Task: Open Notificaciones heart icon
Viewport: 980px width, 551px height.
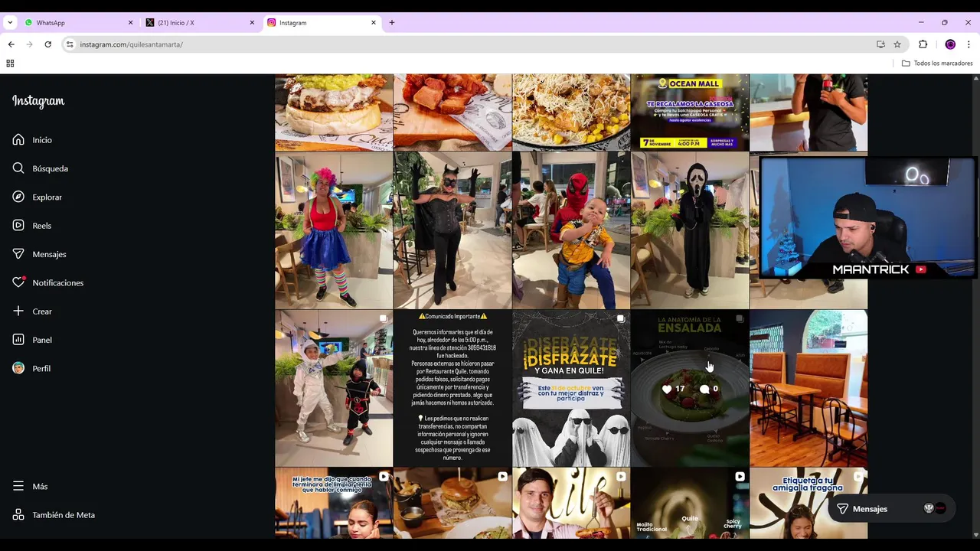Action: [18, 282]
